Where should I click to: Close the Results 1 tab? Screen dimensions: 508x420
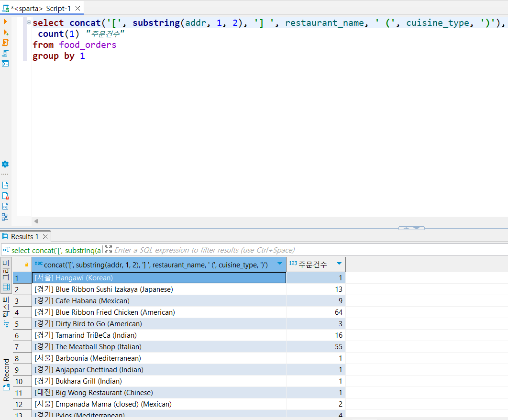point(45,237)
